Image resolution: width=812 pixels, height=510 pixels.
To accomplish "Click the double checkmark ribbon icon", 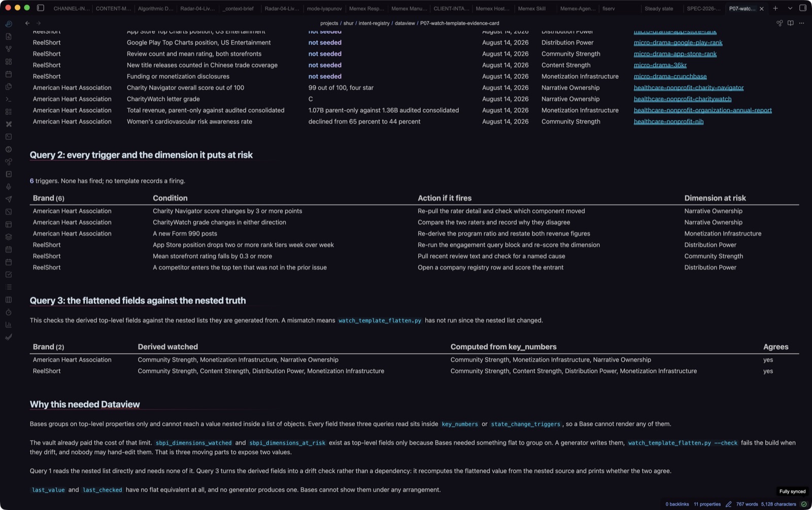I will (9, 337).
